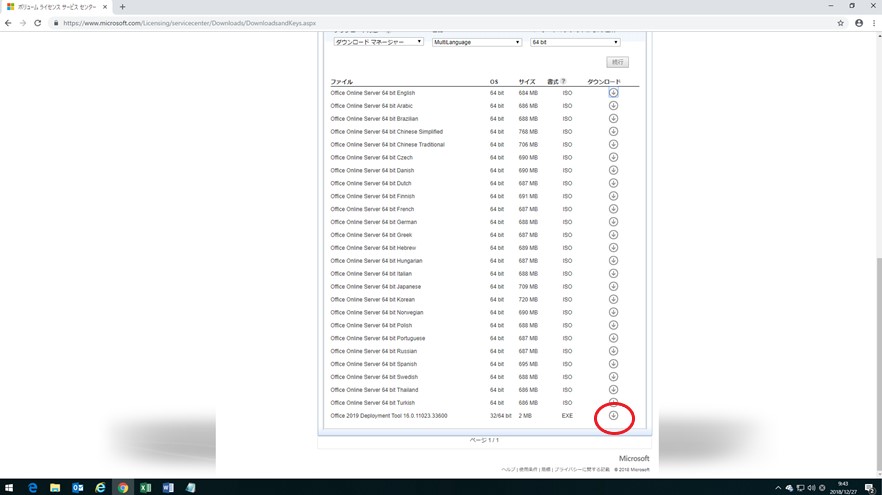Download Office Online Server 64 bit Spanish
Viewport: 882px width, 495px height.
pos(613,364)
